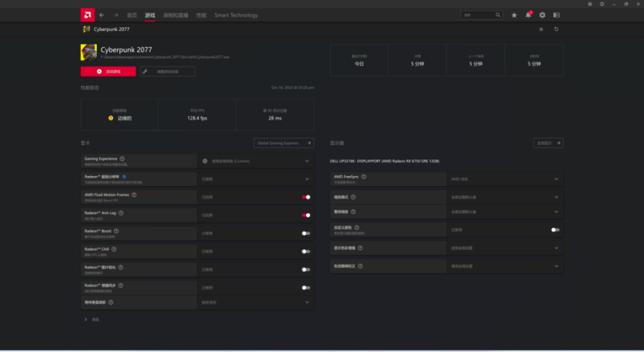644x352 pixels.
Task: Open 整倍缩放 integer scaling dropdown
Action: (505, 212)
